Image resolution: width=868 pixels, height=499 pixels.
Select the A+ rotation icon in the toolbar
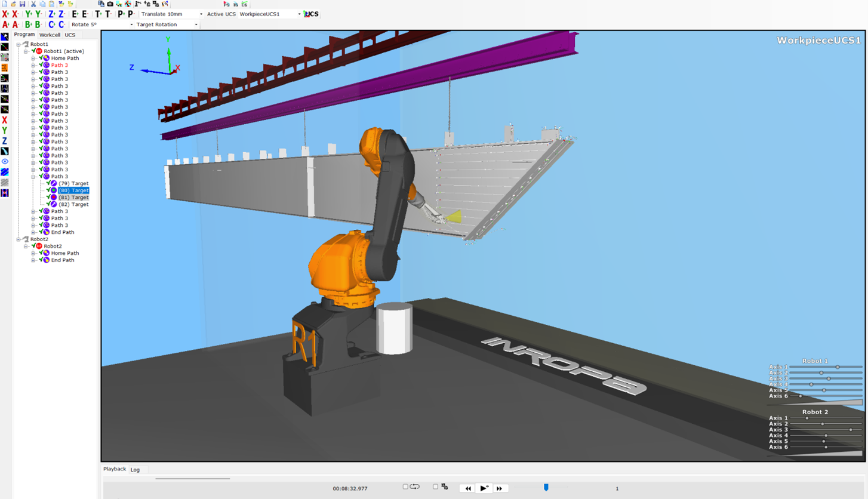click(5, 24)
